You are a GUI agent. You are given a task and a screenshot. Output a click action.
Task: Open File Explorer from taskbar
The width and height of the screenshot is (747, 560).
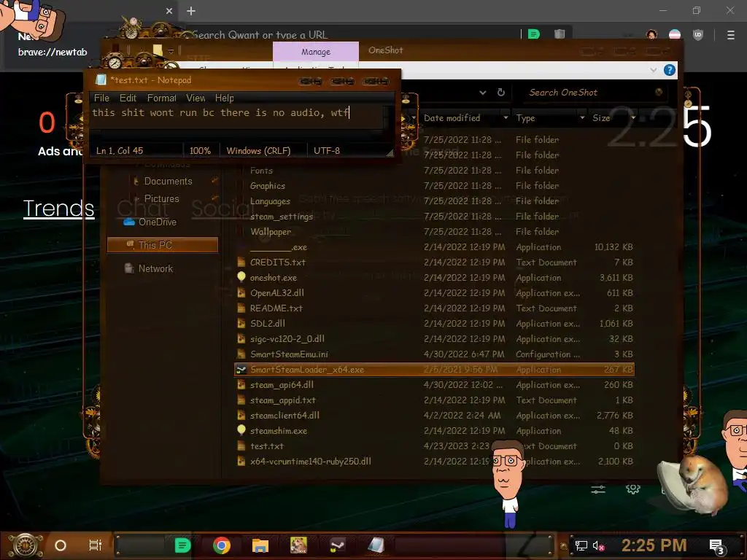(260, 545)
